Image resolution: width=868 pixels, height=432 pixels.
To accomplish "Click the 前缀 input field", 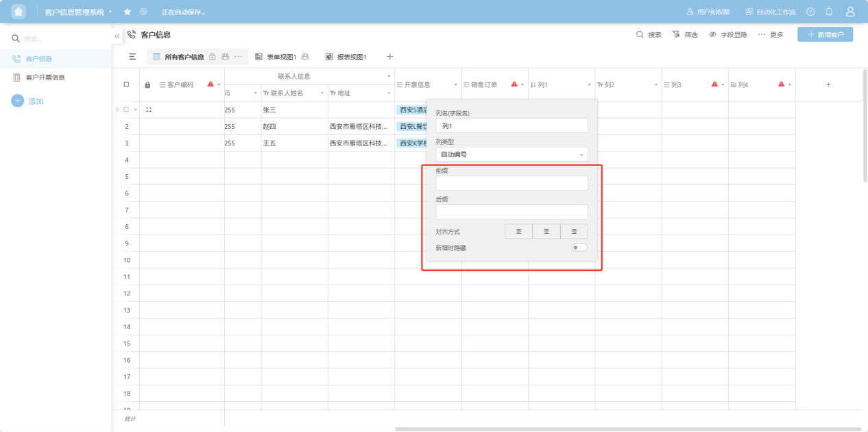I will 511,183.
